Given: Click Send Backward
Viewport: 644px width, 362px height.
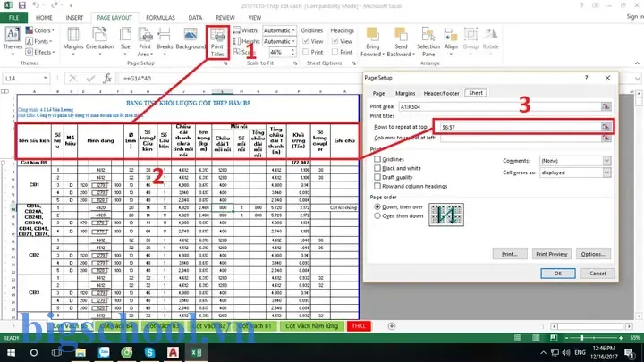Looking at the screenshot, I should click(x=401, y=42).
